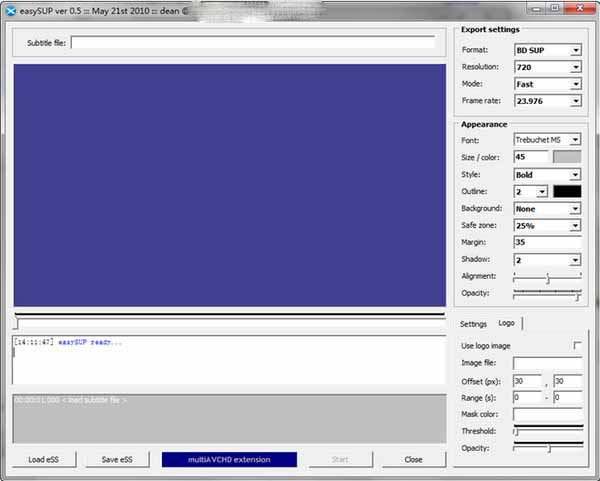This screenshot has width=600, height=481.
Task: Adjust the logo Opacity slider
Action: tap(548, 447)
